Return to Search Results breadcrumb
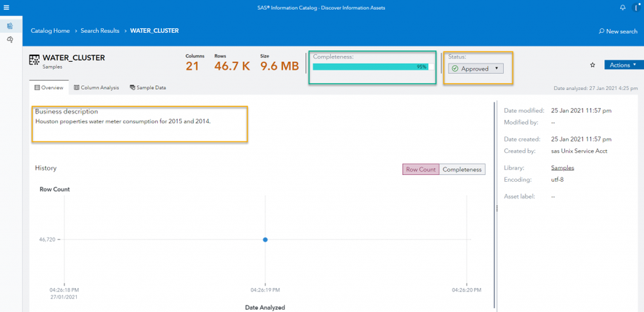The height and width of the screenshot is (312, 644). 100,30
